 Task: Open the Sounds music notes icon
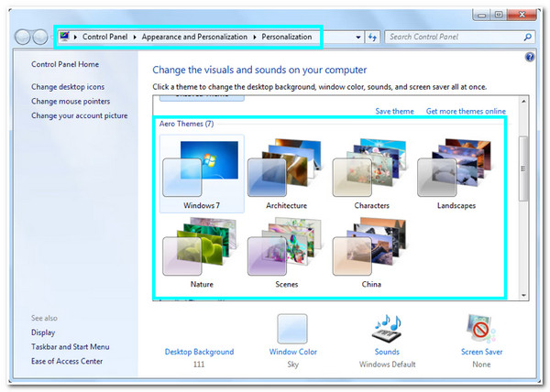click(387, 329)
